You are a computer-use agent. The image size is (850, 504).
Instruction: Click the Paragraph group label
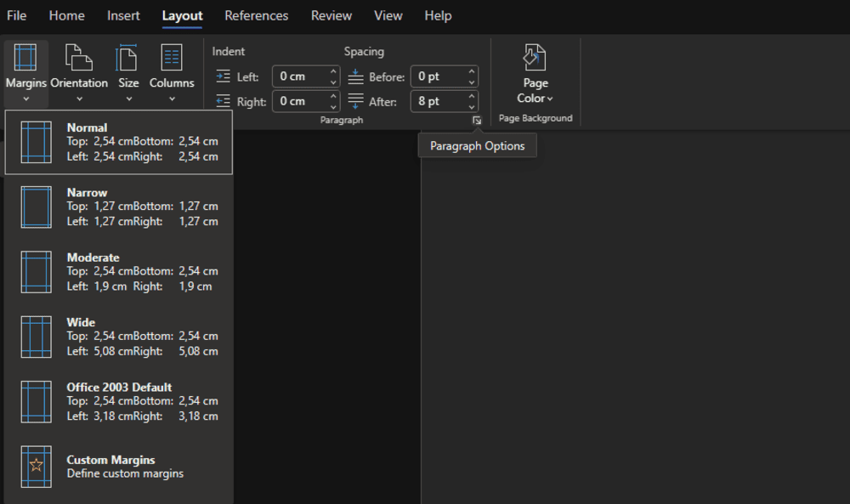[x=342, y=120]
